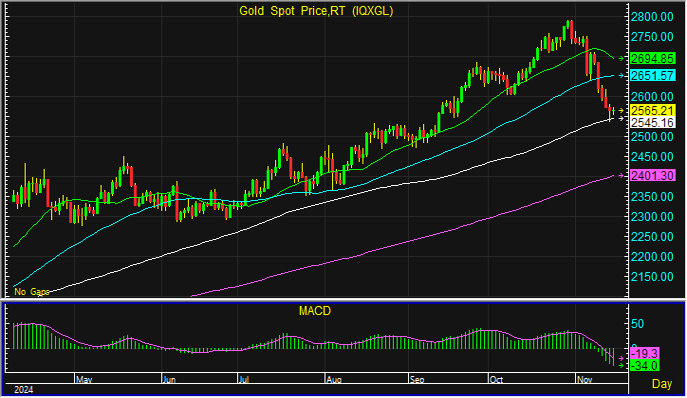The width and height of the screenshot is (687, 398).
Task: Select the cyan 2651.57 moving average label
Action: pos(652,75)
